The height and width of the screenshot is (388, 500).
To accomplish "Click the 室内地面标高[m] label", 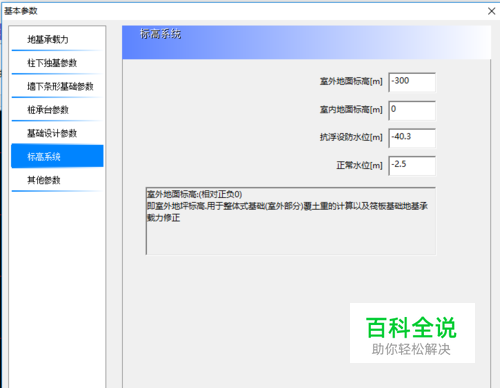I will 351,109.
